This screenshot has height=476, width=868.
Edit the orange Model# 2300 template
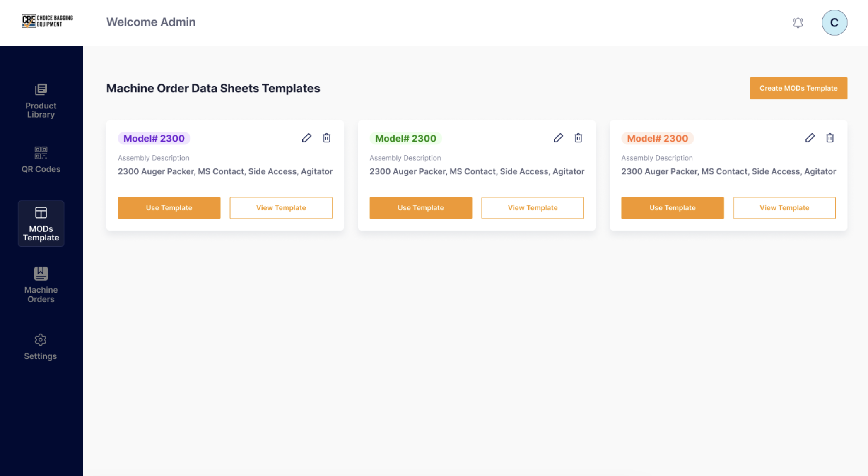tap(810, 138)
